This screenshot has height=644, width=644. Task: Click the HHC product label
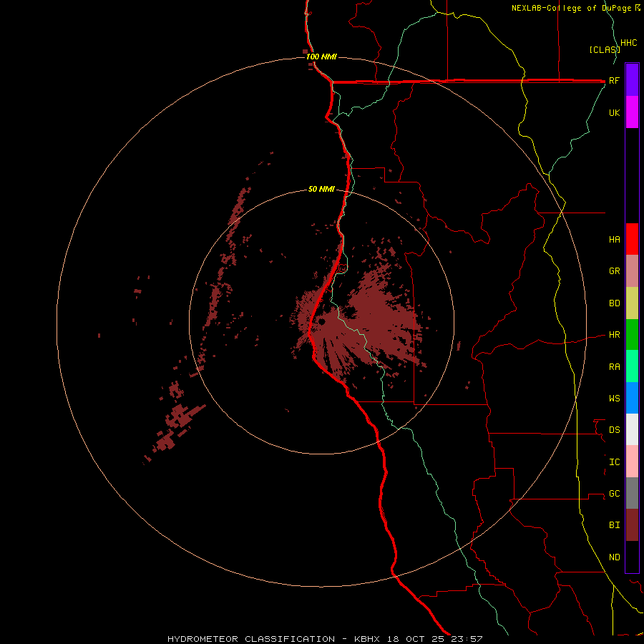coord(629,43)
